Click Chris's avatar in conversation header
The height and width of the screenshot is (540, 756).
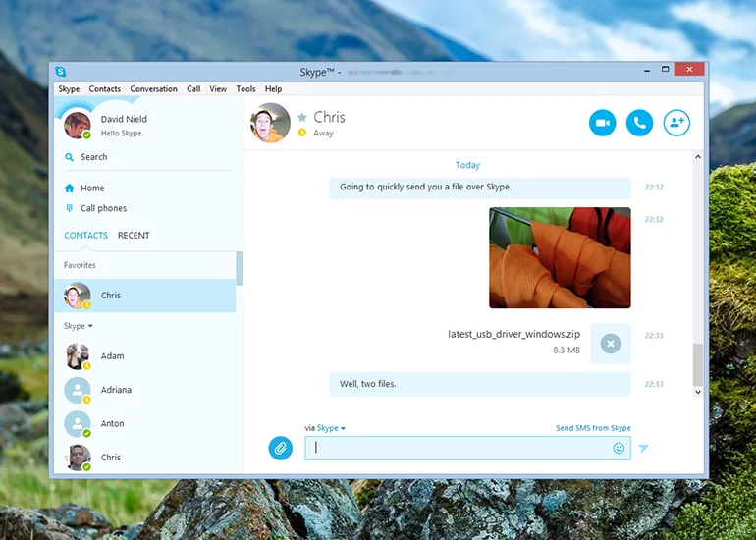(270, 123)
